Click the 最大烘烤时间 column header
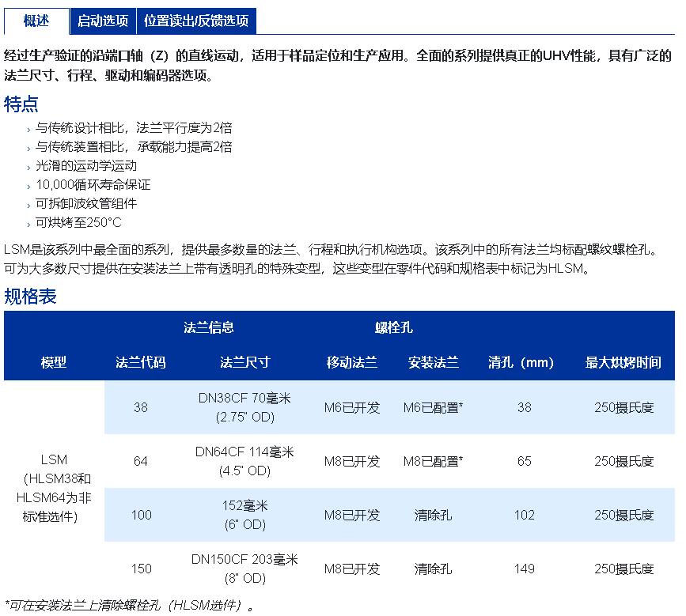This screenshot has height=616, width=686. click(623, 362)
